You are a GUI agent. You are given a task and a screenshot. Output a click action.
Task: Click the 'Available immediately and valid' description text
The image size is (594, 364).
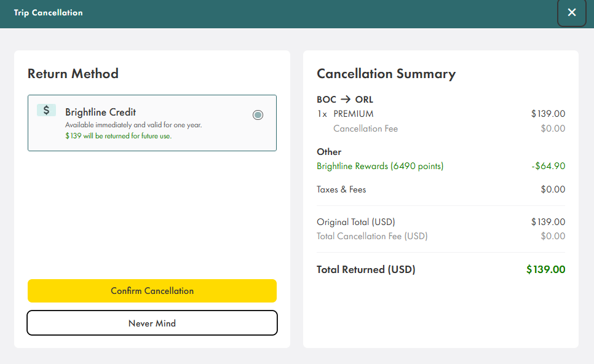pos(133,125)
